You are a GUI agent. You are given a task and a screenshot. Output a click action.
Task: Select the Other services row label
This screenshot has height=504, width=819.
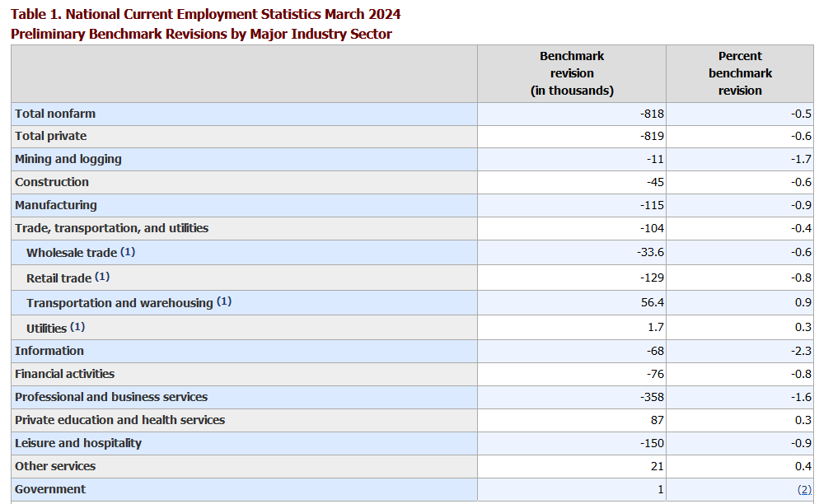pyautogui.click(x=55, y=466)
